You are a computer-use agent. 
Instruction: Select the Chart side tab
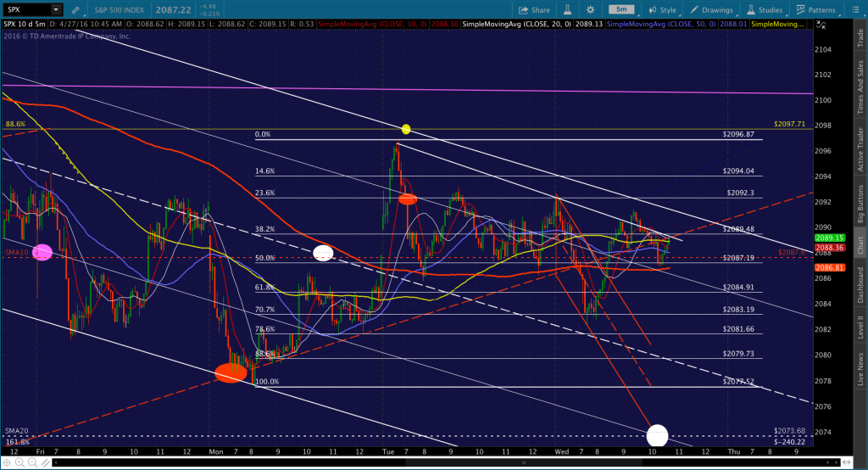(860, 244)
